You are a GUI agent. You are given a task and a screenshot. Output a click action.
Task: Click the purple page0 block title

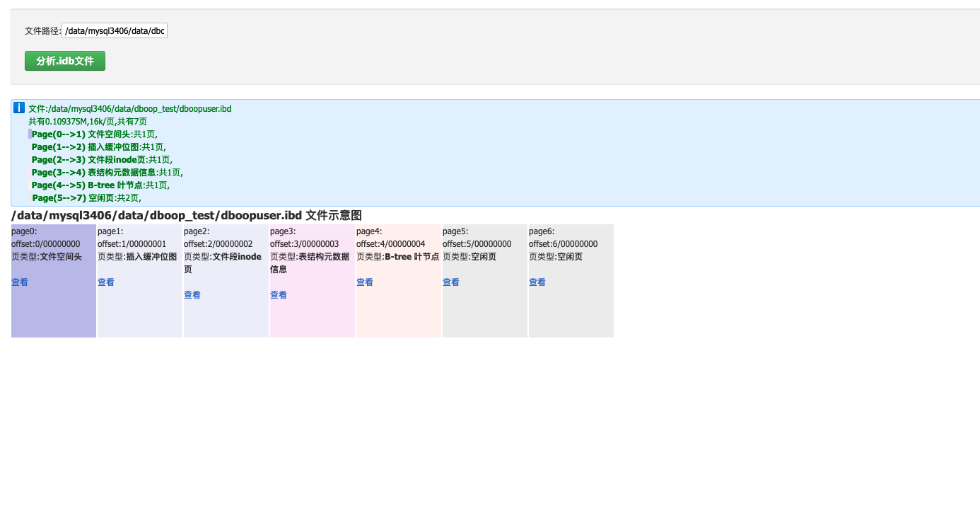24,231
